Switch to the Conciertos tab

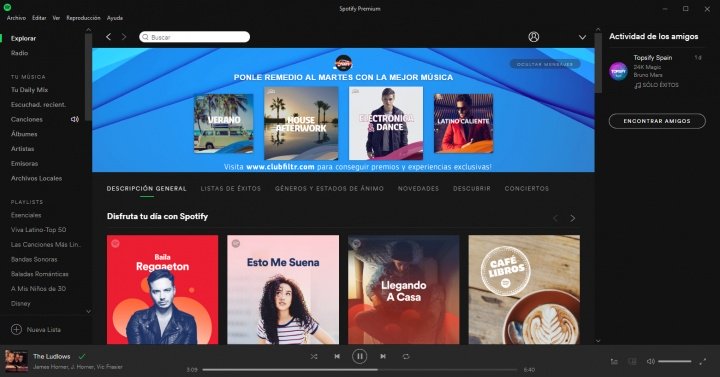[x=527, y=188]
